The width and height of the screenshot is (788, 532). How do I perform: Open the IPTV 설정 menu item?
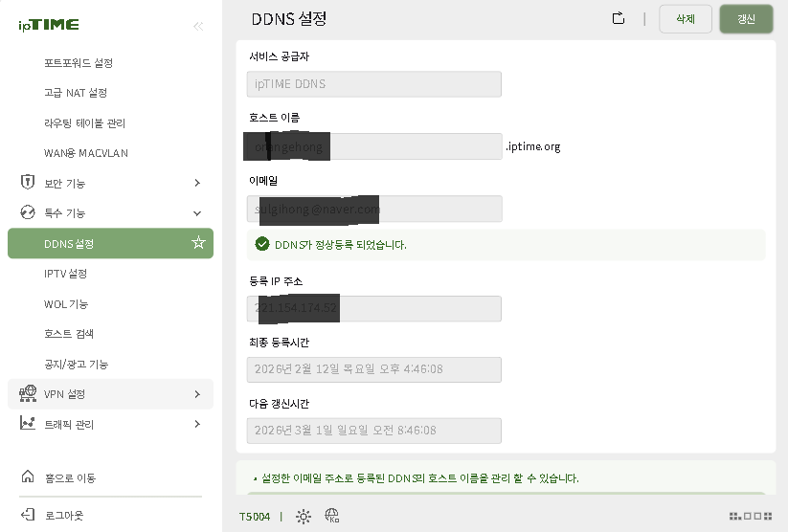pos(65,274)
